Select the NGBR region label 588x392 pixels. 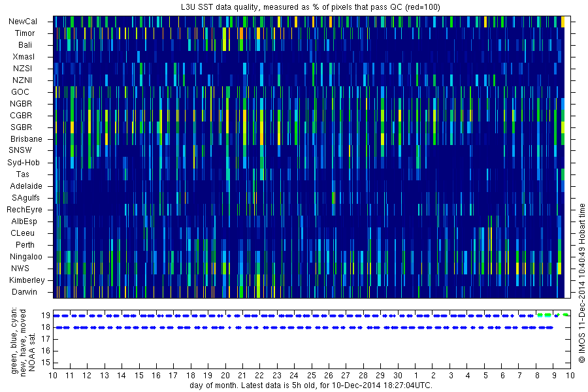(21, 103)
